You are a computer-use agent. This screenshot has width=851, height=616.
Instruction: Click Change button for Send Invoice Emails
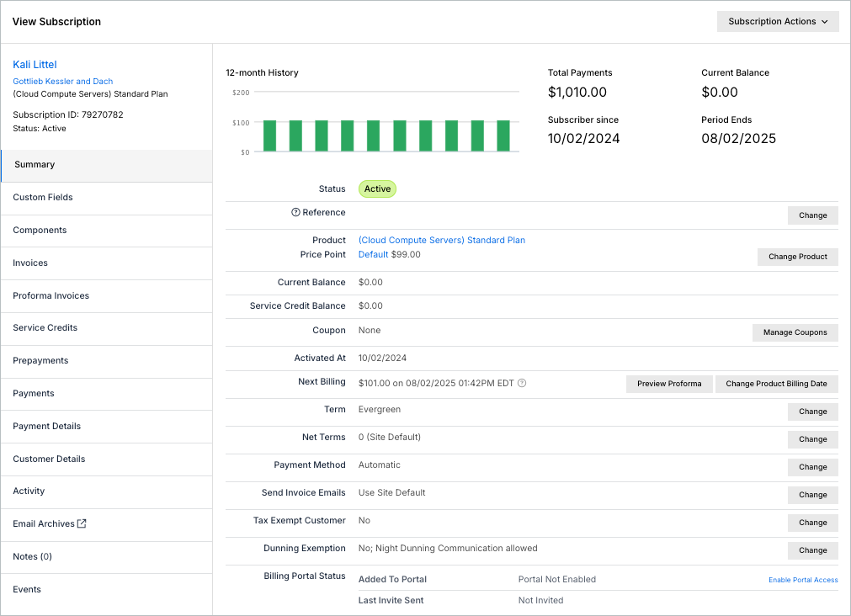(x=812, y=495)
